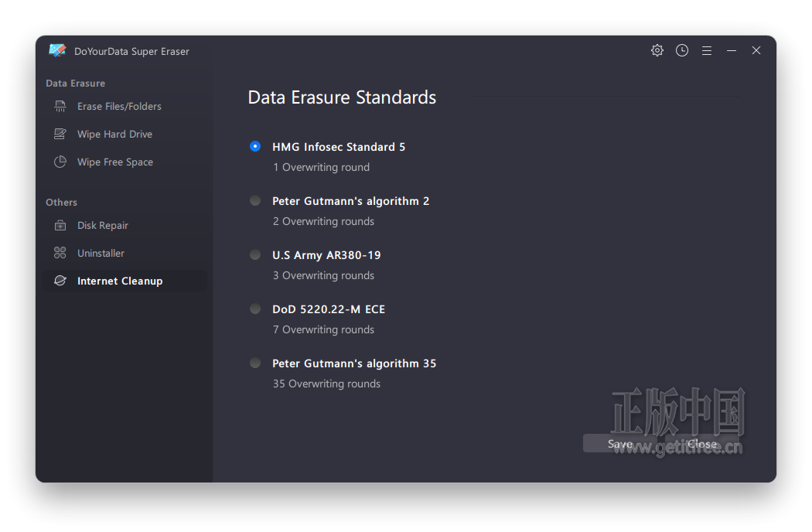Open the Disk Repair tool

coord(125,225)
